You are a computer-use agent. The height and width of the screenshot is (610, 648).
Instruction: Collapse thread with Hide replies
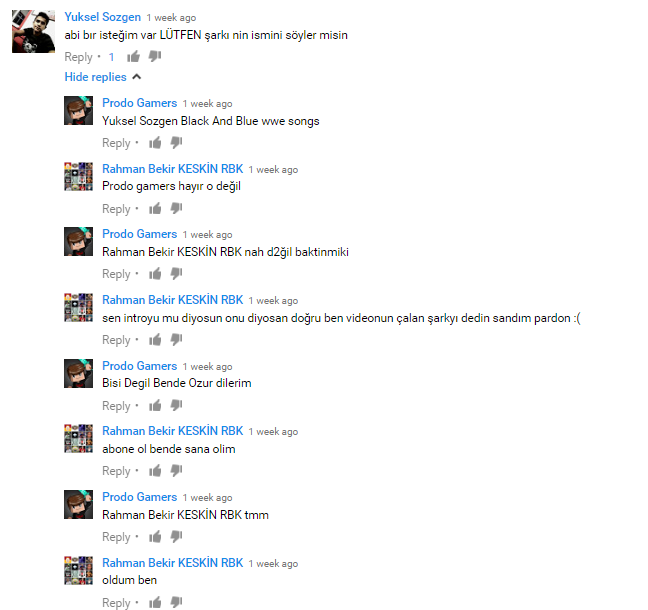coord(95,77)
